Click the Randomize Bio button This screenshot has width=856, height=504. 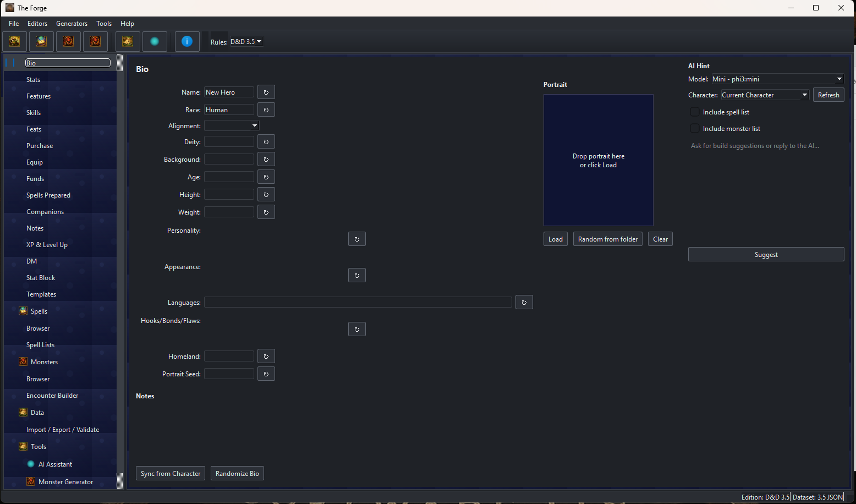(237, 473)
